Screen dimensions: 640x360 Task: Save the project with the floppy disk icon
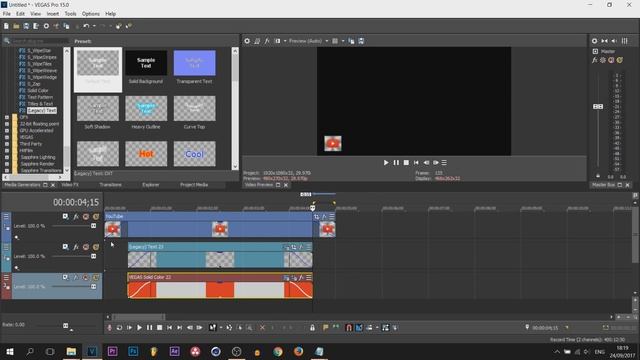coord(26,26)
